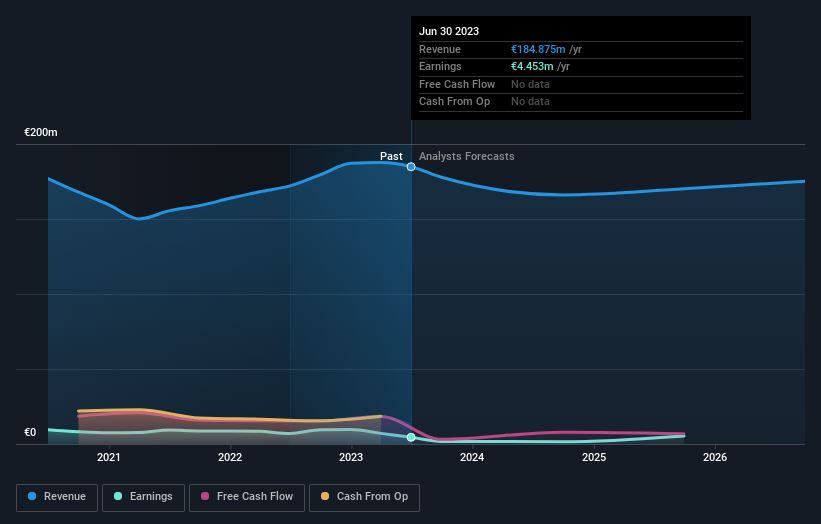Click the Revenue data point marker on the blue line

(411, 166)
